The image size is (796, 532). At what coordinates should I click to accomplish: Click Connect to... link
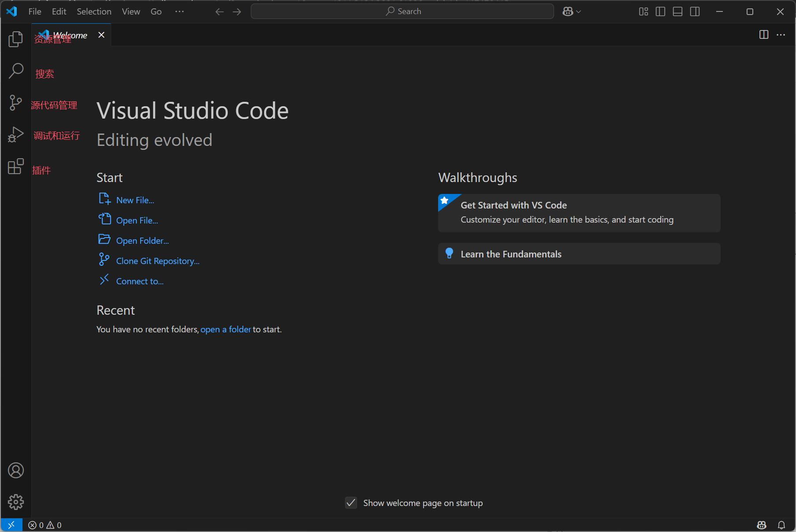tap(140, 281)
